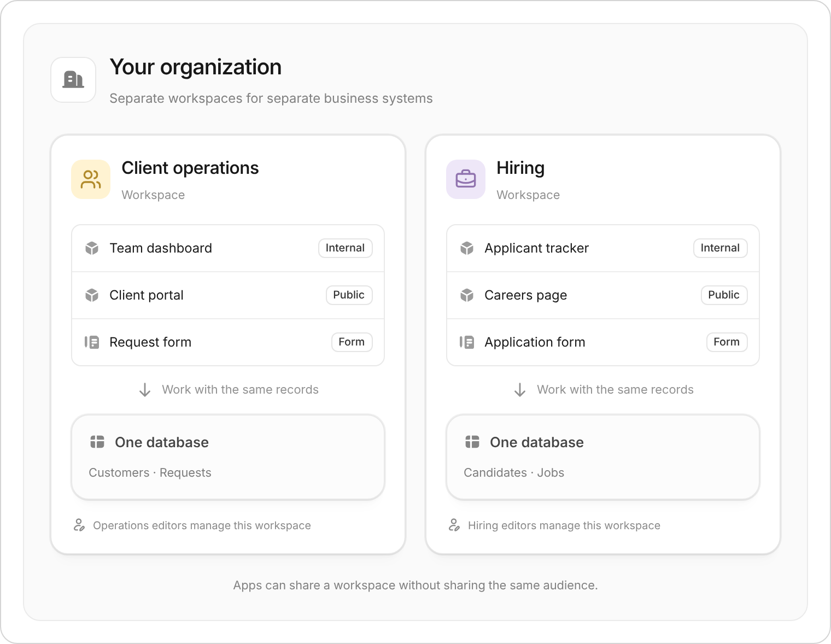Click the Internal badge on Team dashboard
831x644 pixels.
(x=346, y=248)
